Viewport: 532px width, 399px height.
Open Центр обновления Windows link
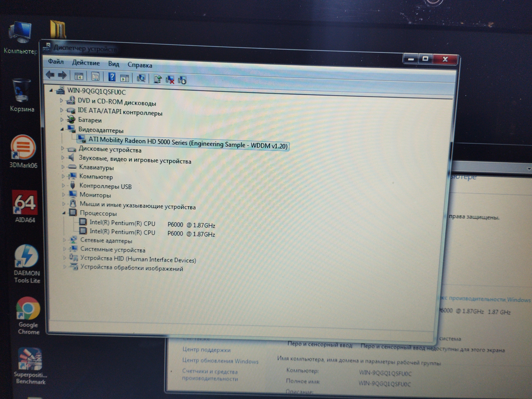pyautogui.click(x=220, y=361)
